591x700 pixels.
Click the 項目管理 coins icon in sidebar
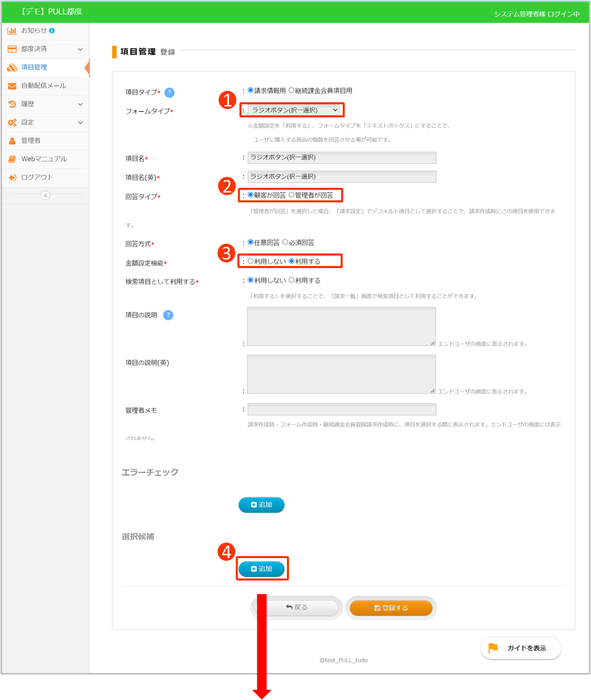tap(12, 67)
